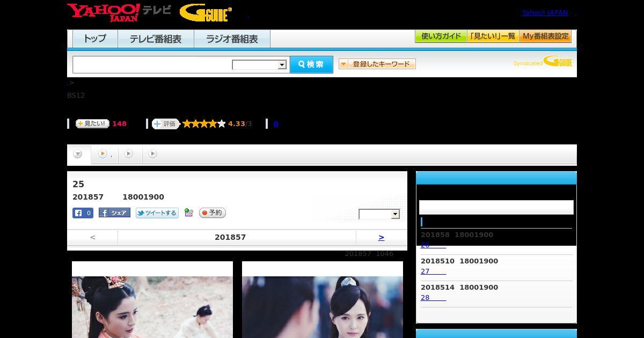Screen dimensions: 644x338
Task: Select the fourth tab with grey play icon
Action: (x=153, y=154)
